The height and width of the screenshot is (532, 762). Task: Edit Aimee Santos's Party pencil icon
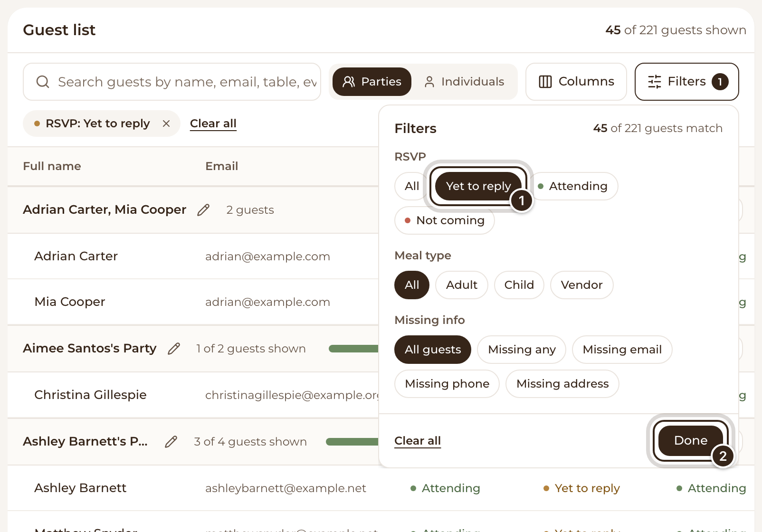pyautogui.click(x=174, y=349)
